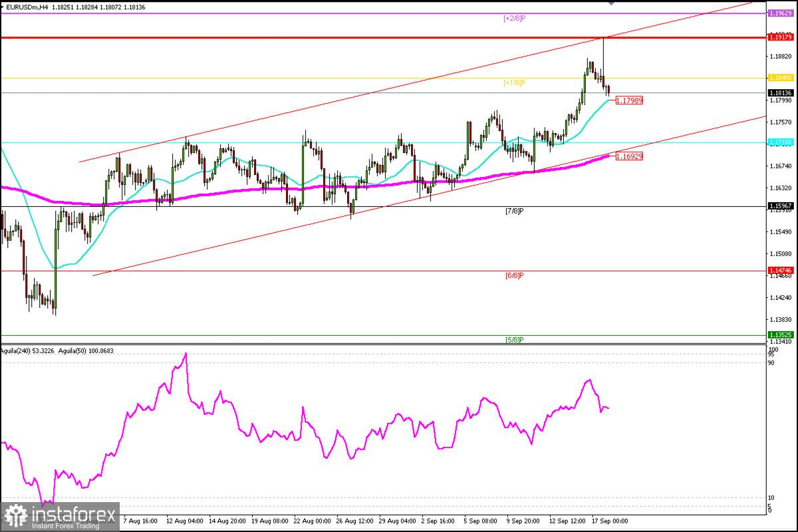The width and height of the screenshot is (798, 532).
Task: Click the [6/8]P Murray level label
Action: pos(515,275)
